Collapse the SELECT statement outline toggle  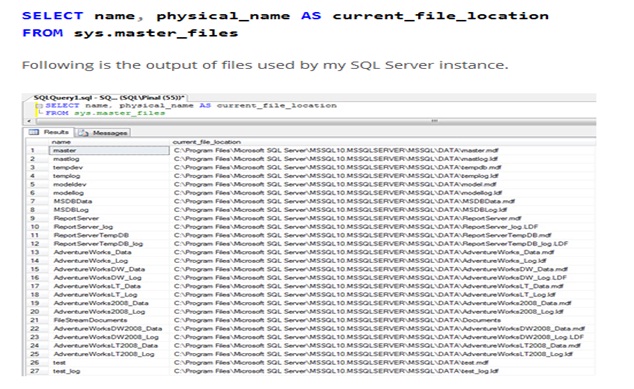tap(39, 106)
